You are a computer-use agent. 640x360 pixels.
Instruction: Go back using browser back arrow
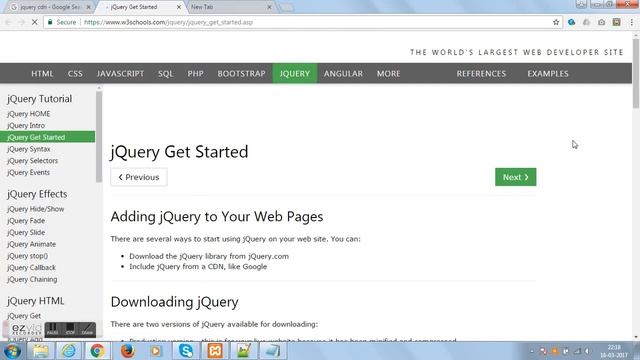[9, 22]
